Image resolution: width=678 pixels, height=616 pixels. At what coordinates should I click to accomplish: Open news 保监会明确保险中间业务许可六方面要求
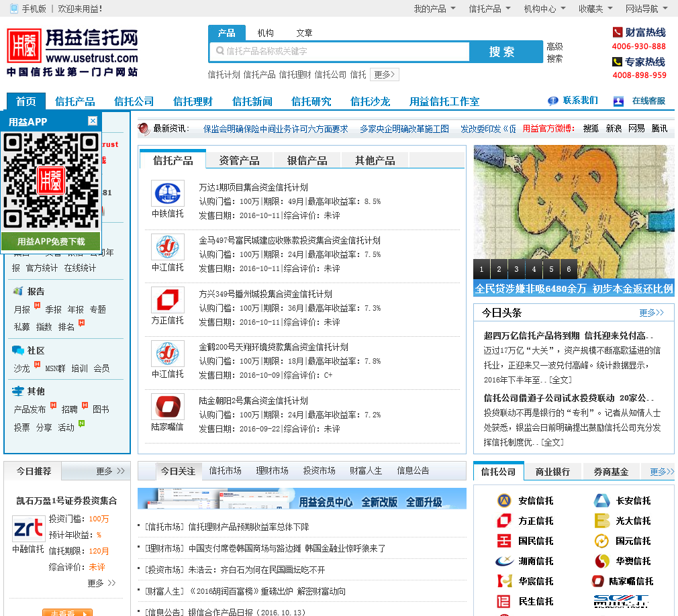[x=275, y=129]
